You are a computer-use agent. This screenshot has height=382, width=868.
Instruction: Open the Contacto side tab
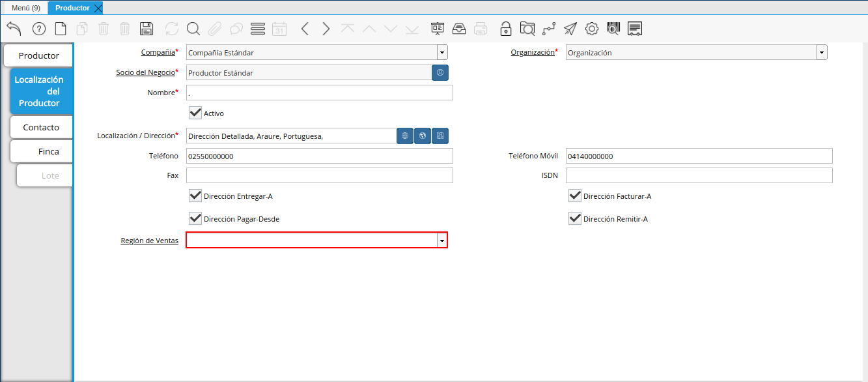click(x=41, y=127)
